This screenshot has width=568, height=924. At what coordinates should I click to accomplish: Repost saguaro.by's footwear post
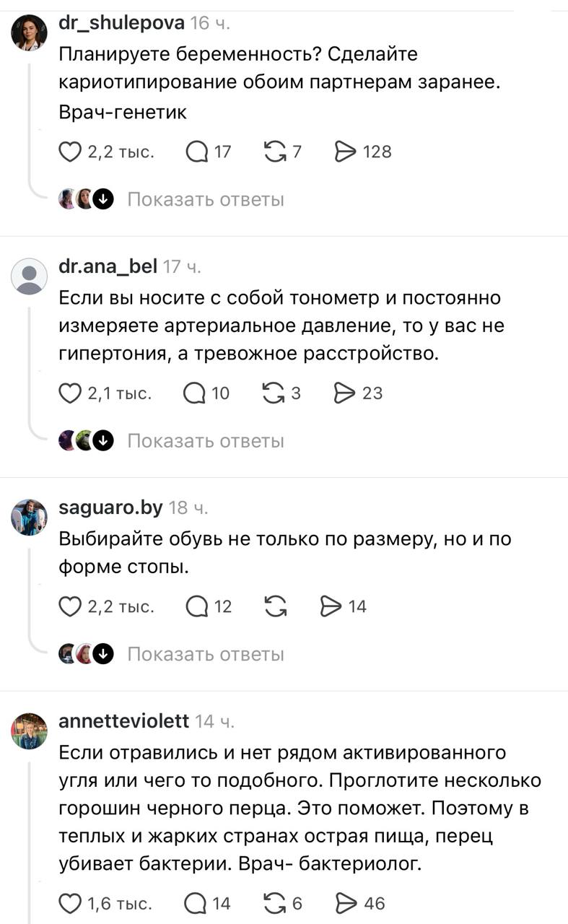pos(275,606)
